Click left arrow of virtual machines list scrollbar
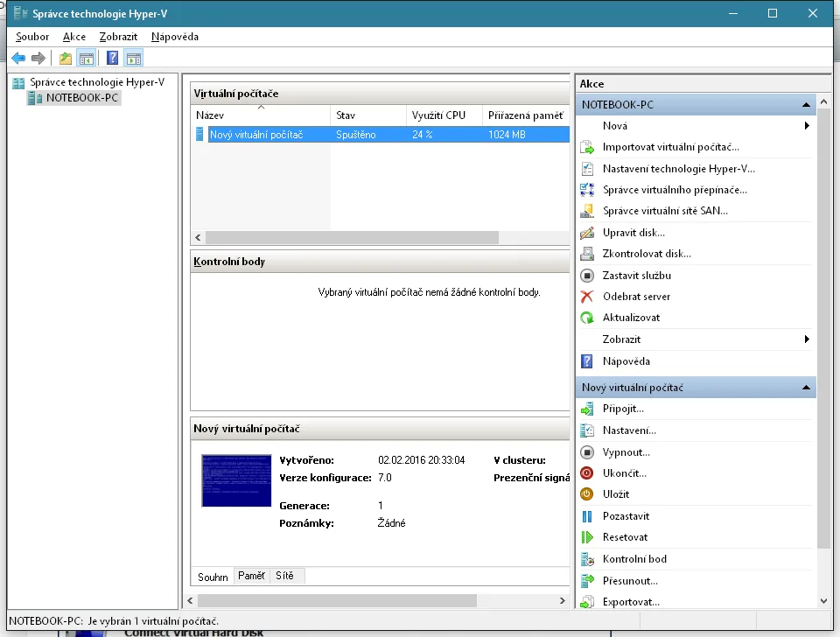The width and height of the screenshot is (840, 637). (x=199, y=237)
